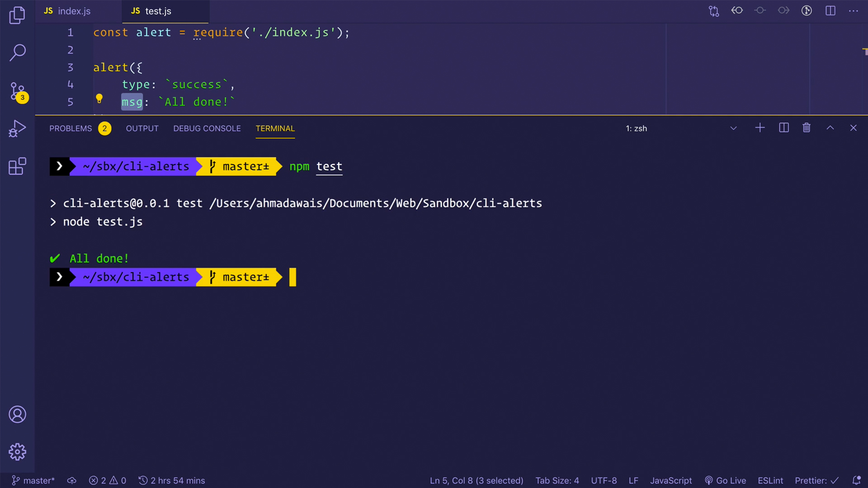Open the Problems panel tab
Screen dimensions: 868x488
pyautogui.click(x=80, y=128)
